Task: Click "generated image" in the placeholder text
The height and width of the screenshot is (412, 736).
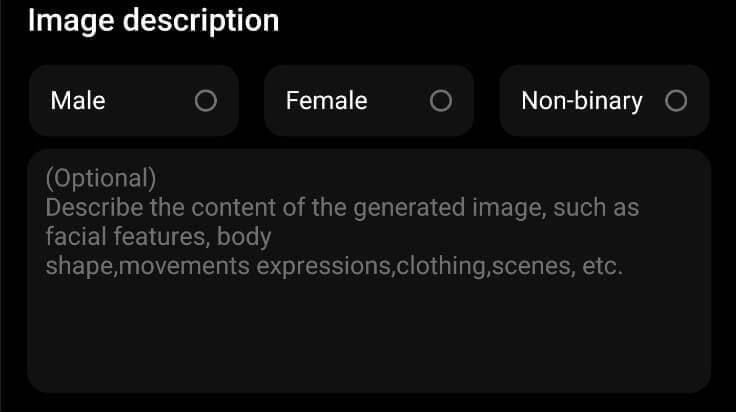Action: point(384,208)
